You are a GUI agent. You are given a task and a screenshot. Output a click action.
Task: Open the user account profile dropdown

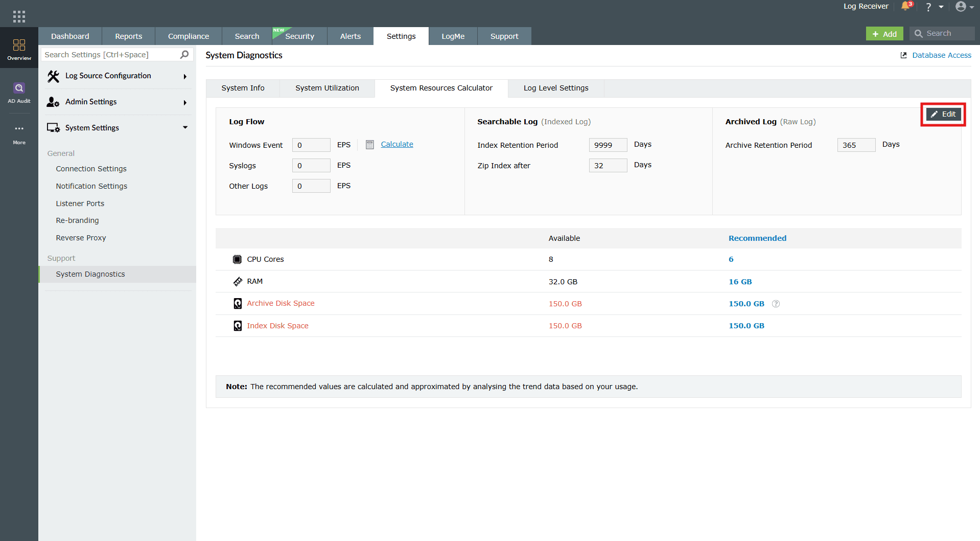point(965,7)
